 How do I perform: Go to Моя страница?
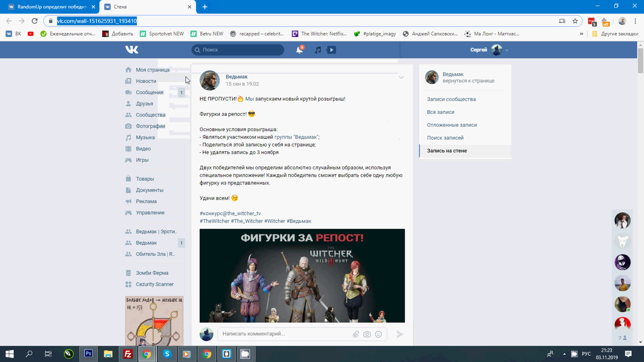153,70
